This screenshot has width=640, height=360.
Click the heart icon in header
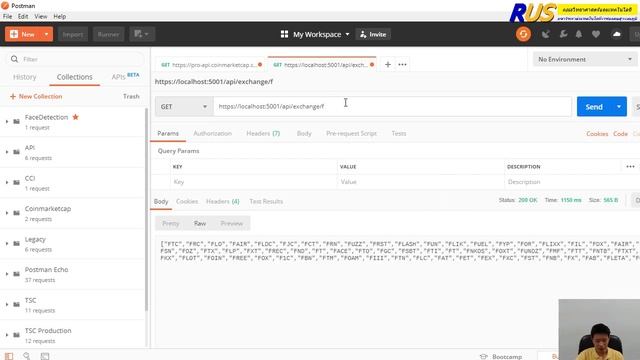pos(596,34)
